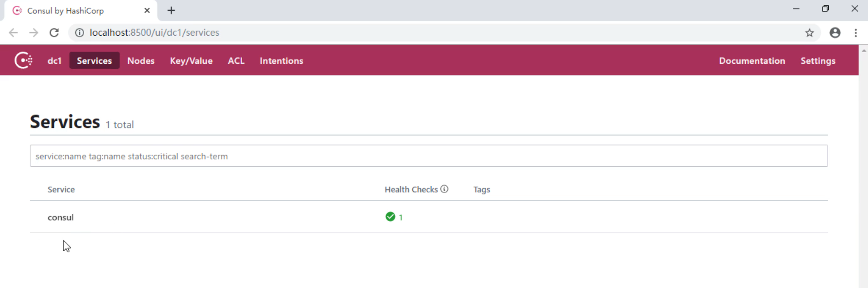Open the browser profile avatar icon
Screen dimensions: 868x288
point(835,33)
